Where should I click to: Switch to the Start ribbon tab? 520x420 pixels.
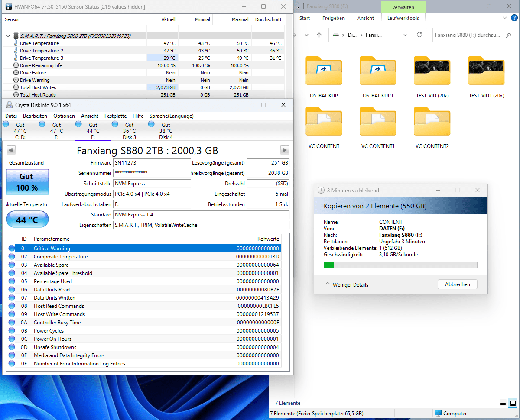pyautogui.click(x=305, y=18)
